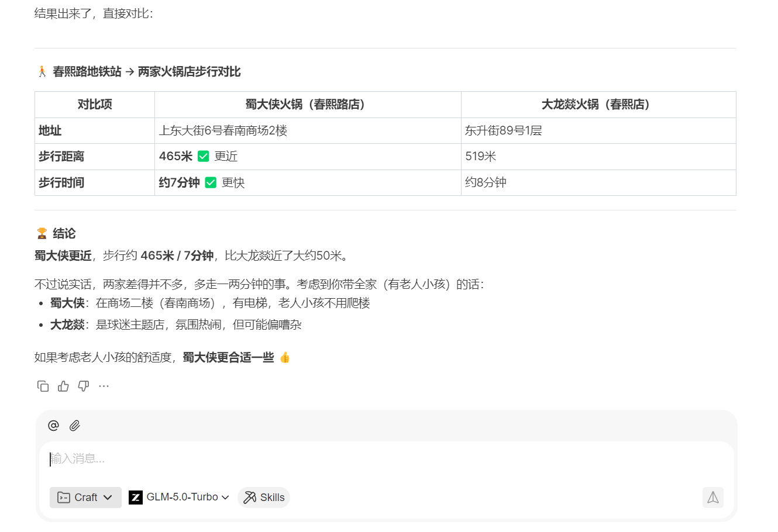Give the reply a thumbs up

tap(63, 386)
